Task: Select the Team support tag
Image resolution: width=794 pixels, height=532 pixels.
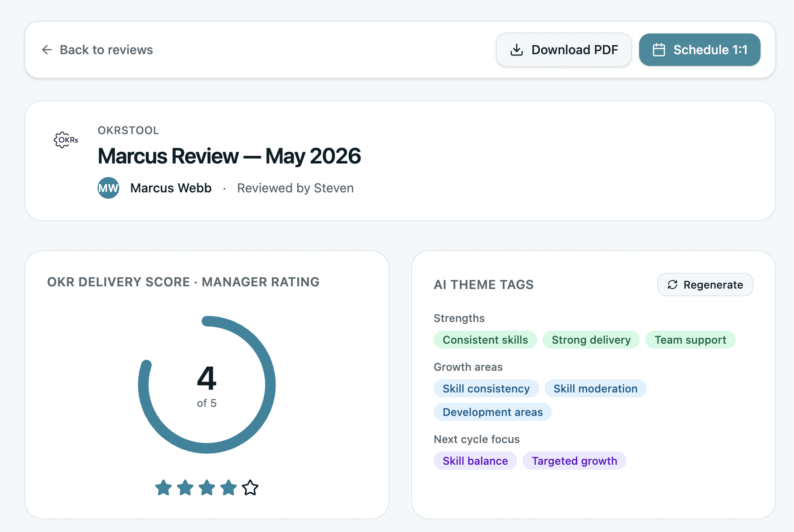Action: tap(691, 340)
